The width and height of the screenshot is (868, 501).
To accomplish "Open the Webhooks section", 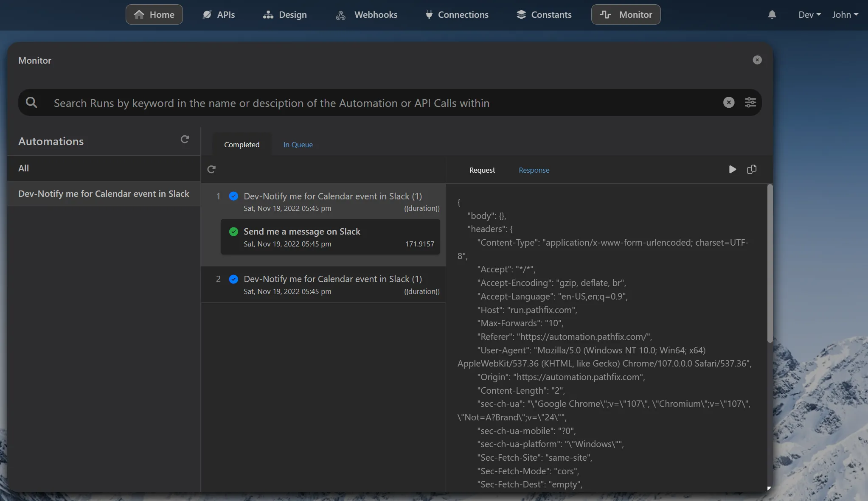I will coord(367,14).
